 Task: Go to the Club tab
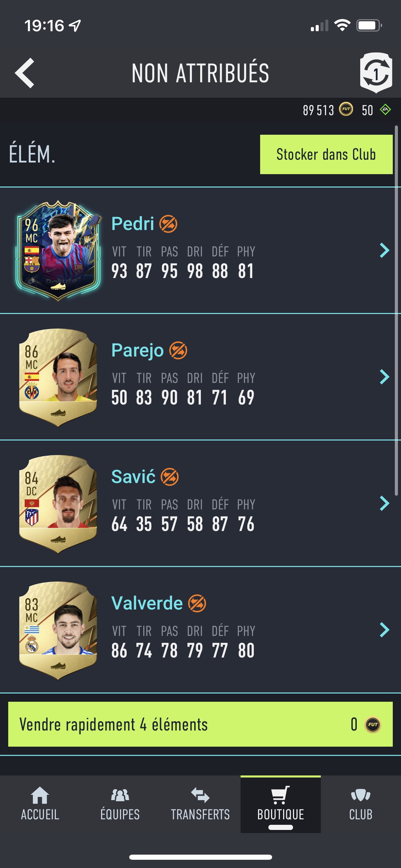[x=361, y=804]
